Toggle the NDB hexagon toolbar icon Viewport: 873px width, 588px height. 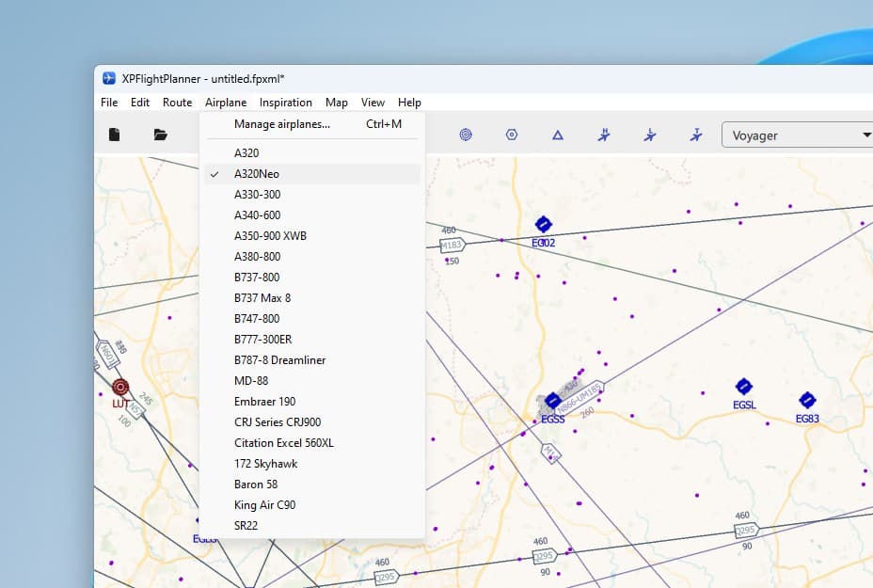(x=512, y=135)
